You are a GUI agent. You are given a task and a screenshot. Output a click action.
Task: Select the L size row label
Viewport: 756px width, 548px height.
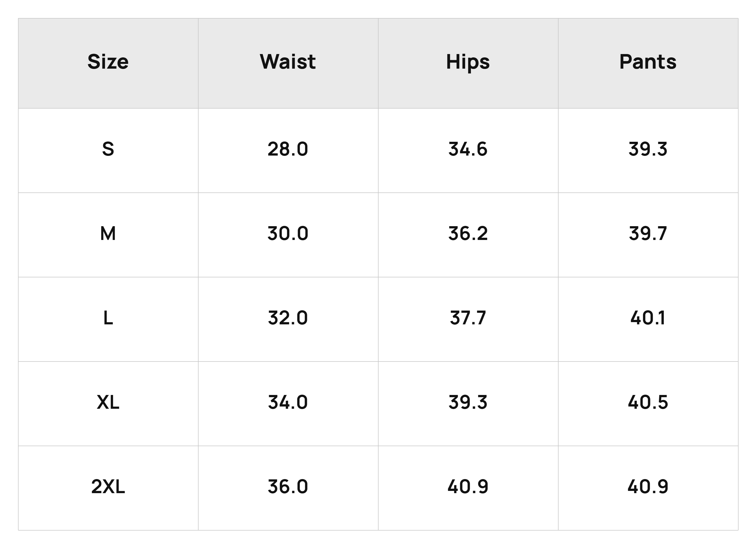108,318
